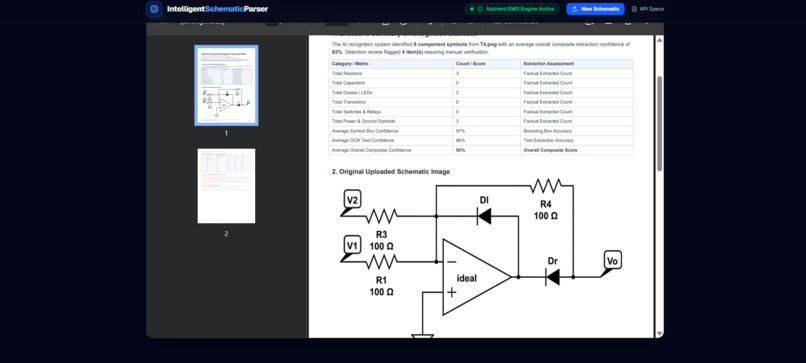Click the "2. Original Uploaded Schematic Image" heading
This screenshot has height=363, width=806.
tap(391, 172)
